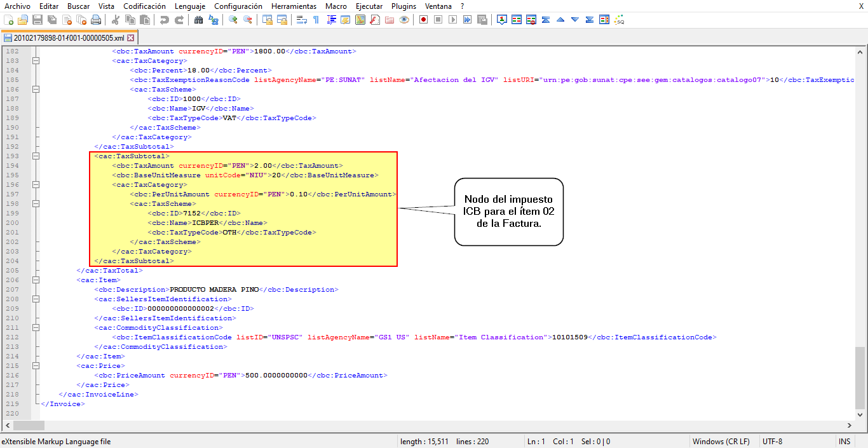
Task: Collapse the fold marker on line 193
Action: 36,156
